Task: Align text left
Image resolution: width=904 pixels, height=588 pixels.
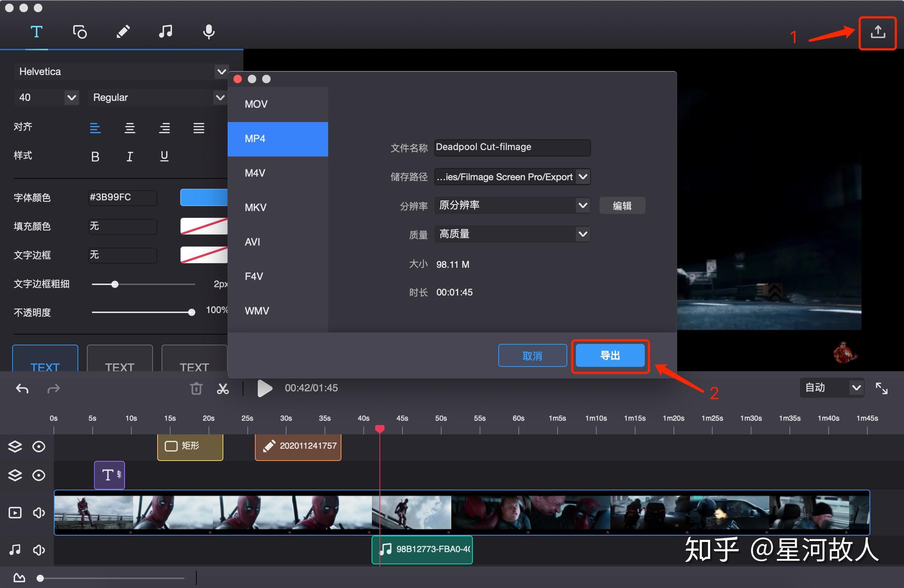Action: pos(95,128)
